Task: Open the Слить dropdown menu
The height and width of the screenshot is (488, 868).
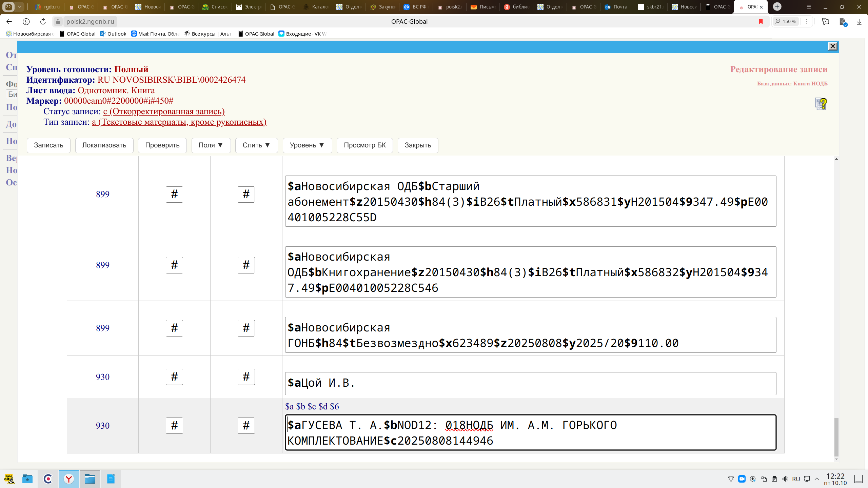Action: point(256,145)
